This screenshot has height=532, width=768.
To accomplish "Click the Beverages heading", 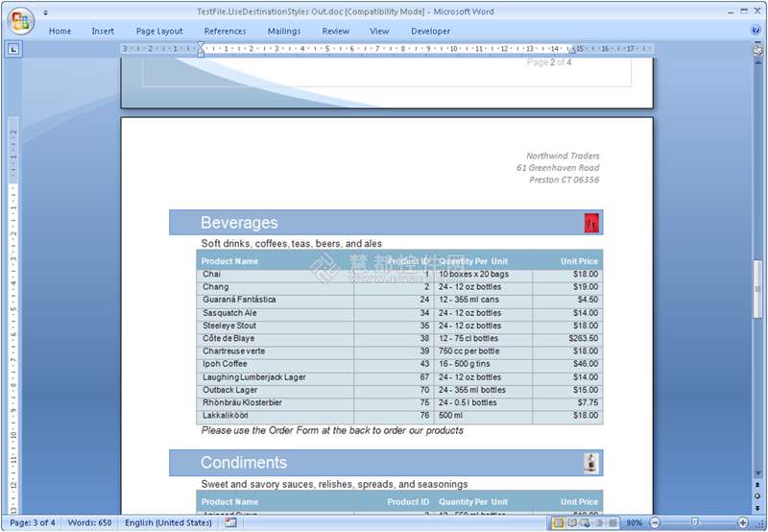I will pos(239,223).
